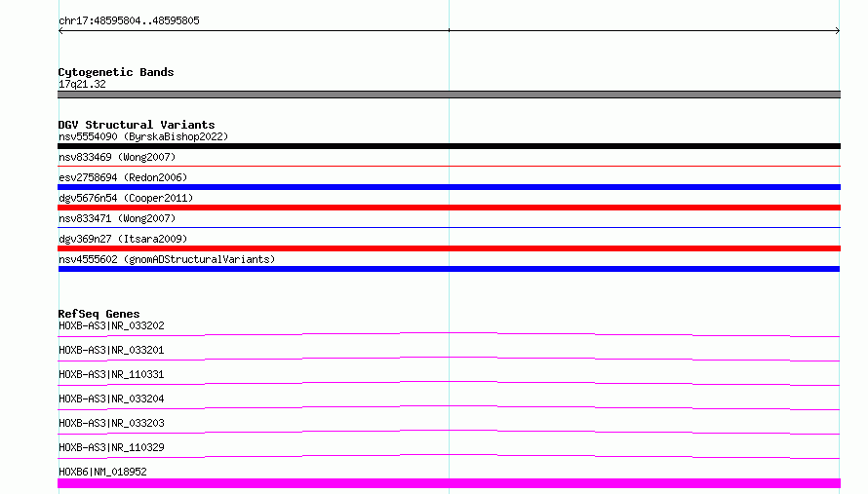Click the RefSeq Genes track heading
This screenshot has width=868, height=494.
99,314
